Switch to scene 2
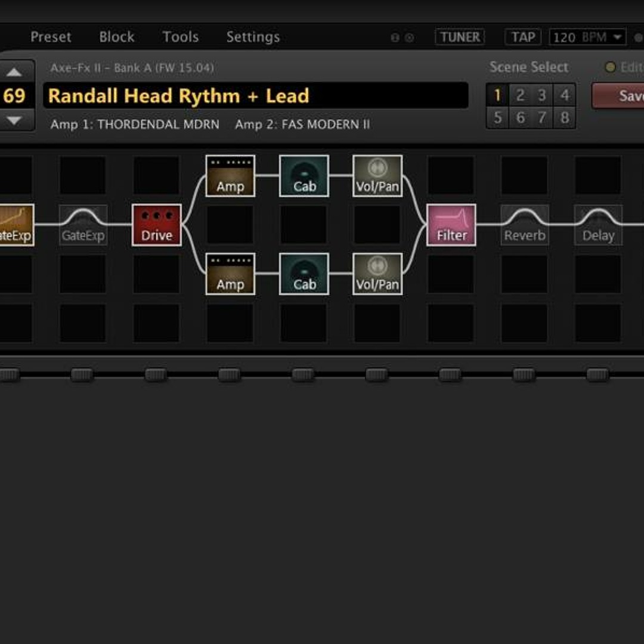The width and height of the screenshot is (644, 644). (x=520, y=95)
